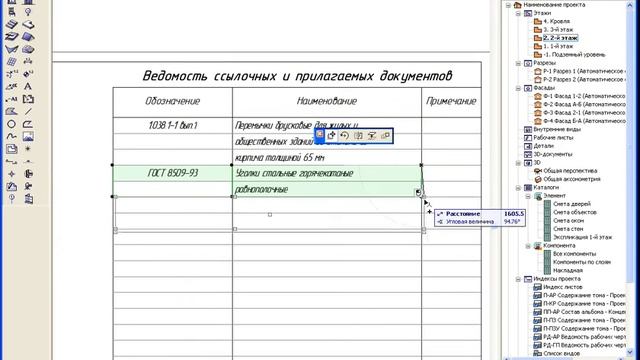Open Индекс листов project index
The image size is (640, 360).
[x=562, y=287]
